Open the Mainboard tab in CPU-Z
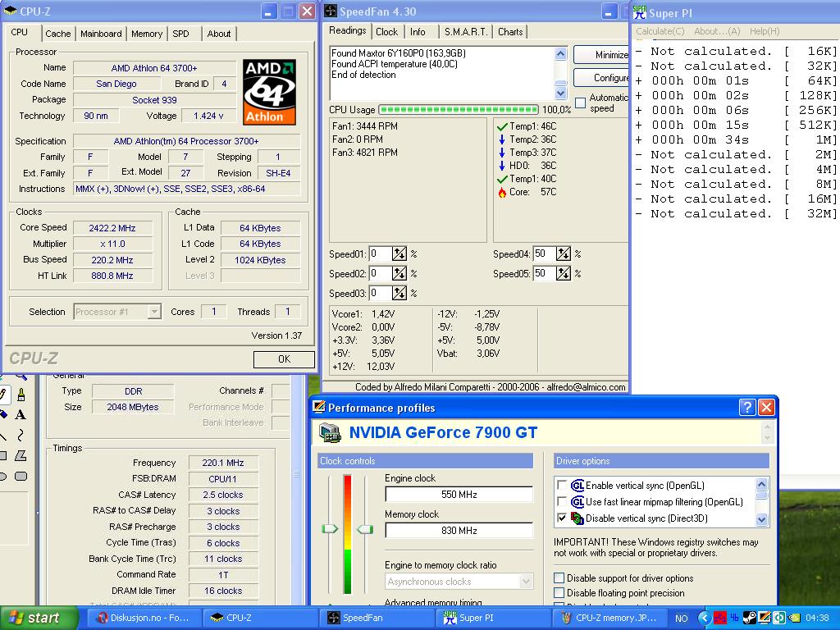The width and height of the screenshot is (840, 630). point(101,34)
